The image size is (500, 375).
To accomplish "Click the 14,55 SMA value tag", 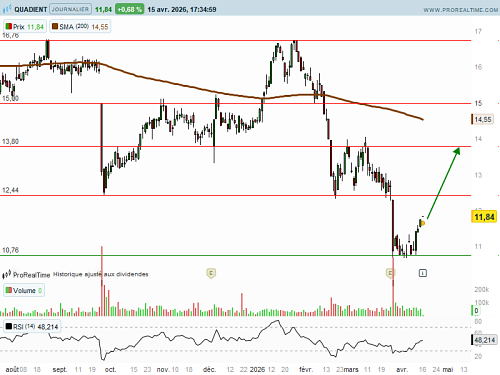I will click(483, 119).
